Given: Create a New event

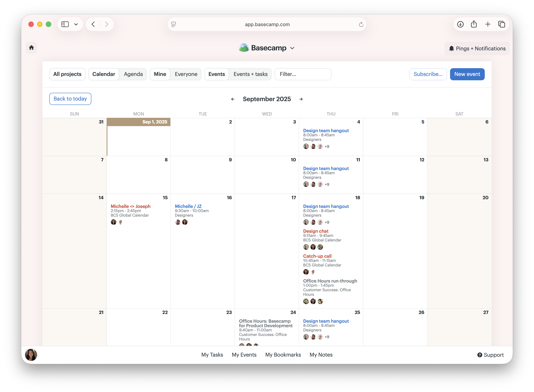Looking at the screenshot, I should (467, 74).
